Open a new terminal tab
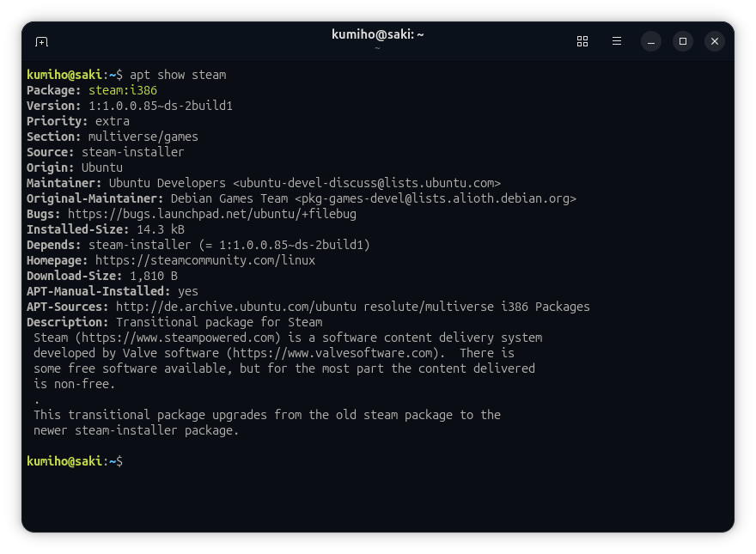Viewport: 756px width, 554px height. 41,41
